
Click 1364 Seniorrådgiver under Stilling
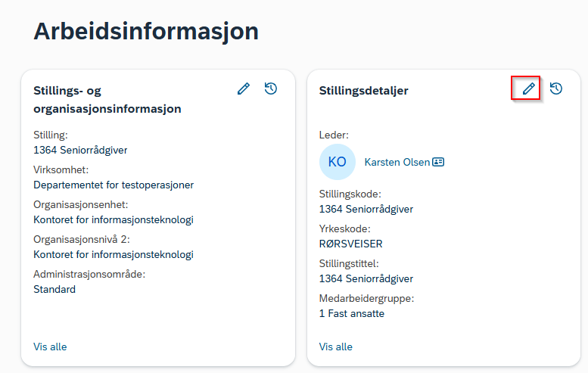[80, 151]
